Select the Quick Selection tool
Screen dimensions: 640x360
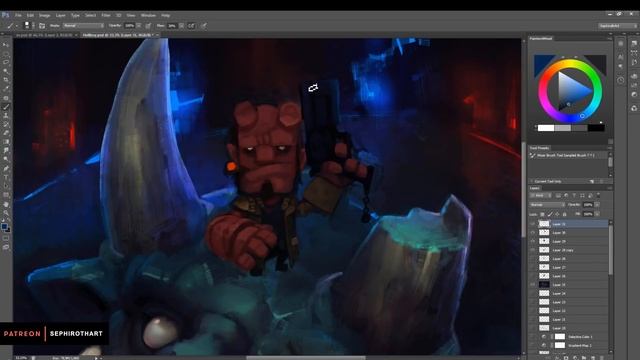[x=6, y=71]
